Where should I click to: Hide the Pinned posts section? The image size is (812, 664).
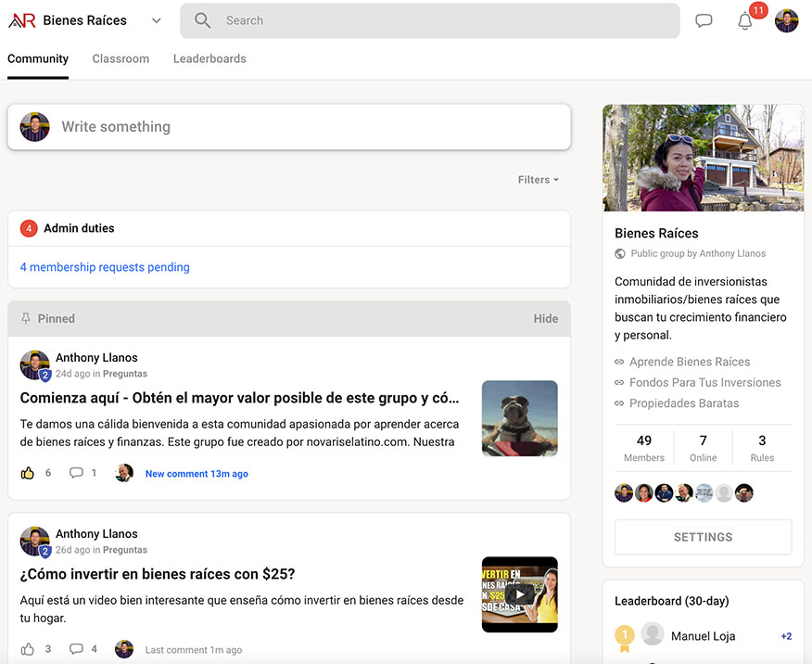[x=545, y=318]
